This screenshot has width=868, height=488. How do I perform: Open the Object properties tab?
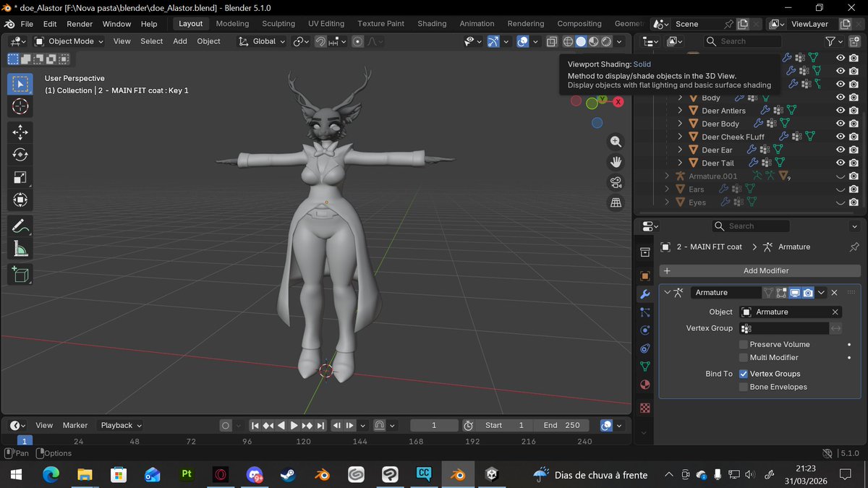644,276
